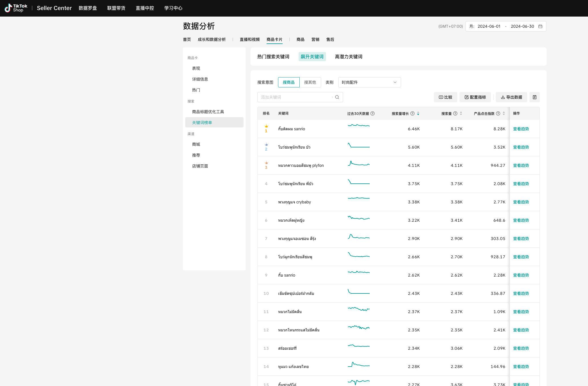
Task: Toggle sorting on 搜索量增长 column arrows
Action: (418, 113)
